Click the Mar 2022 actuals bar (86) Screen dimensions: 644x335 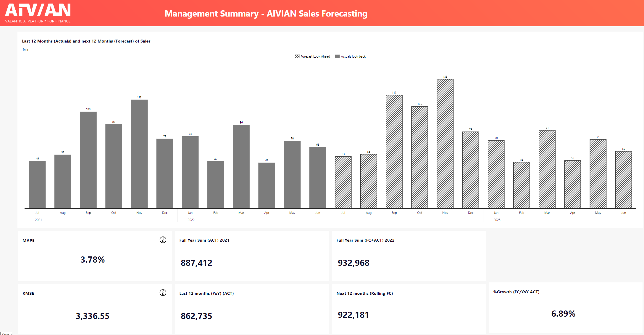click(241, 166)
